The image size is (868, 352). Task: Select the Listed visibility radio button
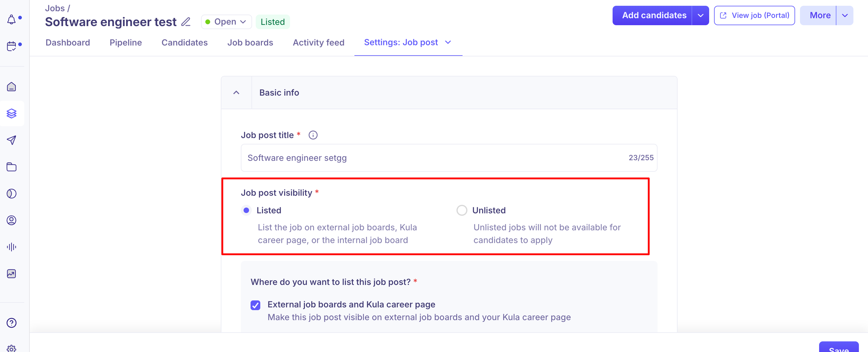tap(246, 210)
